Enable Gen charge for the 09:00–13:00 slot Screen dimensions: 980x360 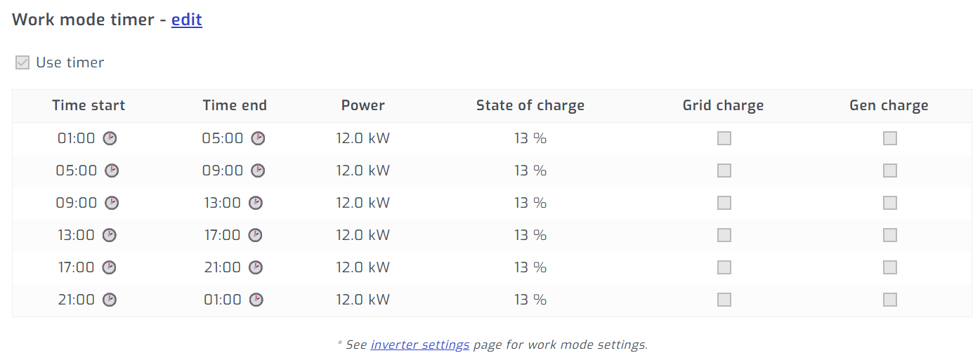pos(890,203)
